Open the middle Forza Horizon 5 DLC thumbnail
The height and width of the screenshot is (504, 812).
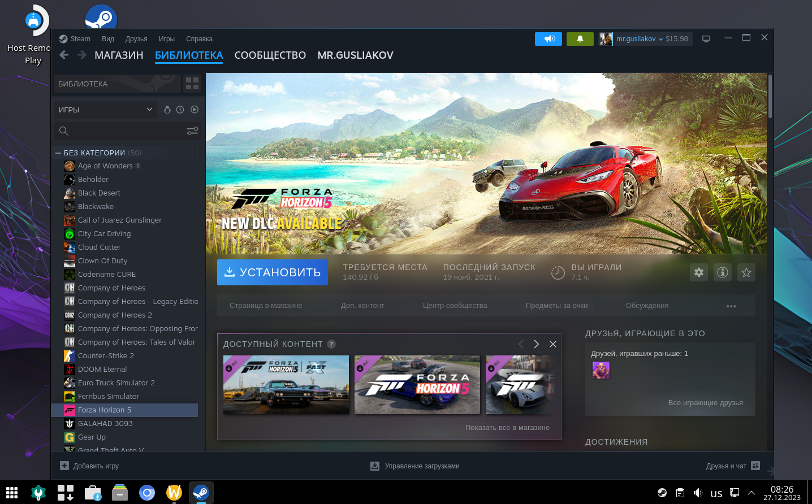point(417,385)
